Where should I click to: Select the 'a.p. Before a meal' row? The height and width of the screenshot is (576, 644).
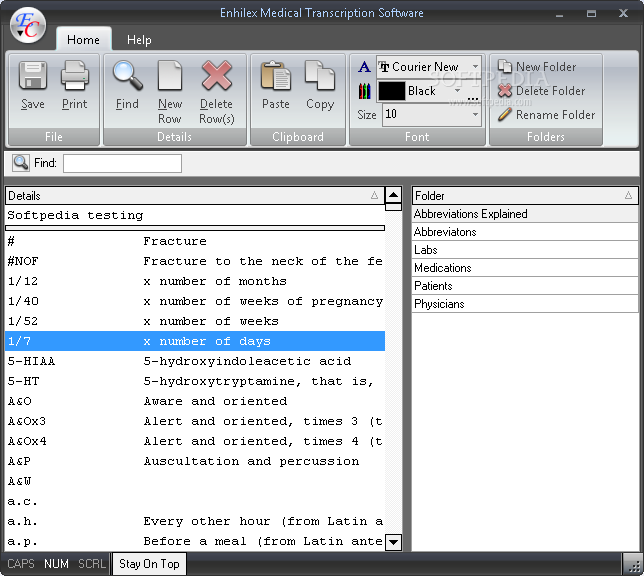click(x=195, y=541)
